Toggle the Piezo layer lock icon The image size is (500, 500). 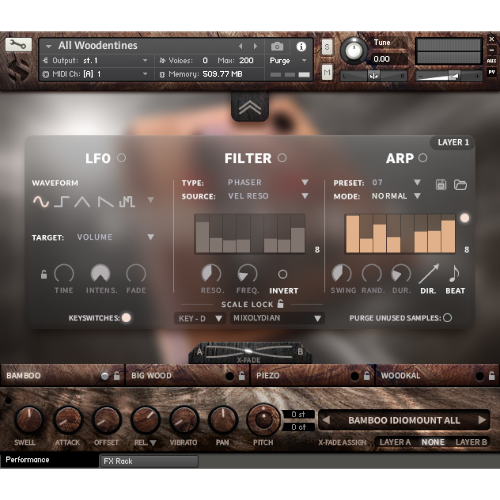coord(367,376)
